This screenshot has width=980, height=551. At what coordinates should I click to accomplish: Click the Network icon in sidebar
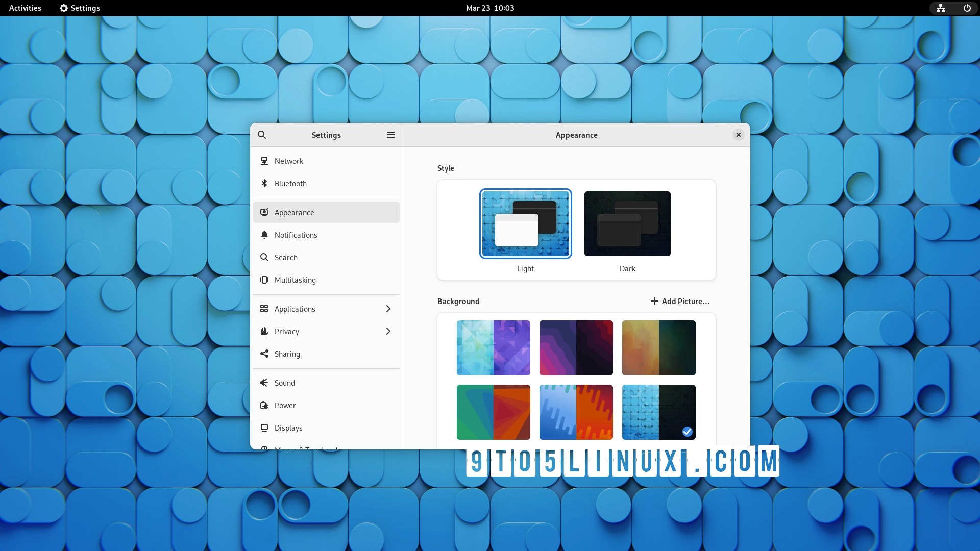point(264,161)
